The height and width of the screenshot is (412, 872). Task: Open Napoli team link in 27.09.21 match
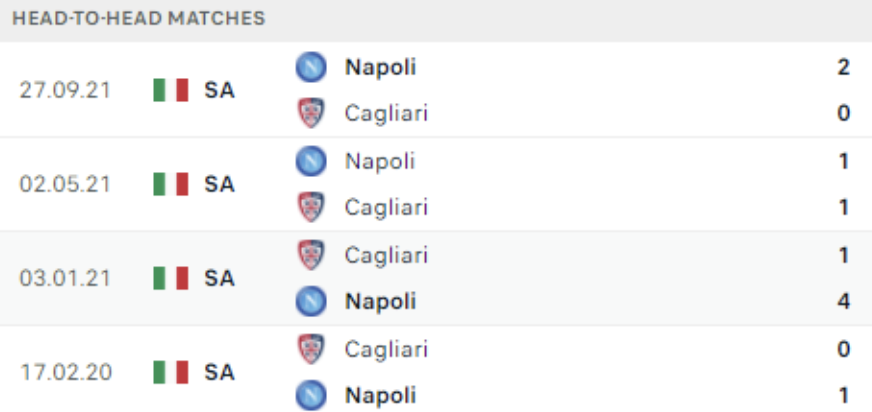pyautogui.click(x=380, y=67)
